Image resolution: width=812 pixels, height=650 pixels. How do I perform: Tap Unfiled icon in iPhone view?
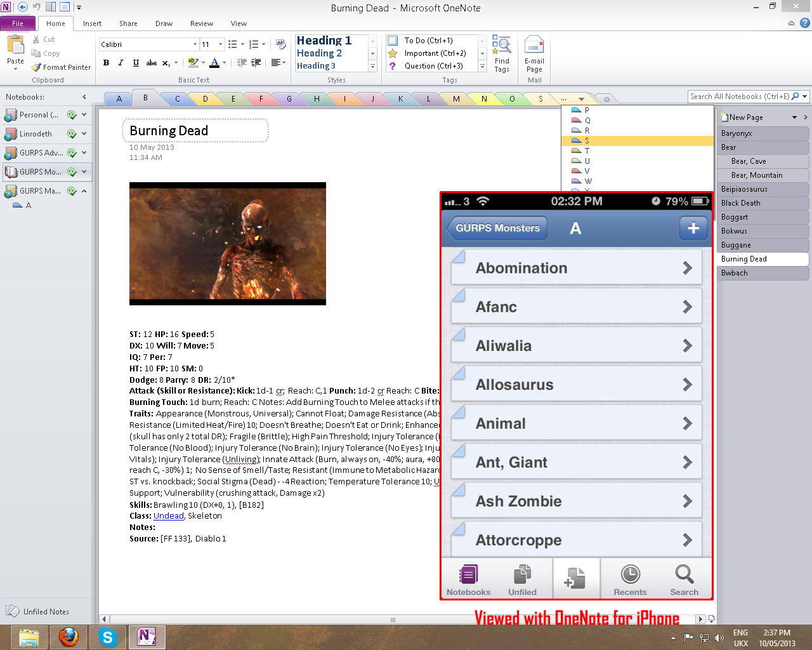point(522,580)
